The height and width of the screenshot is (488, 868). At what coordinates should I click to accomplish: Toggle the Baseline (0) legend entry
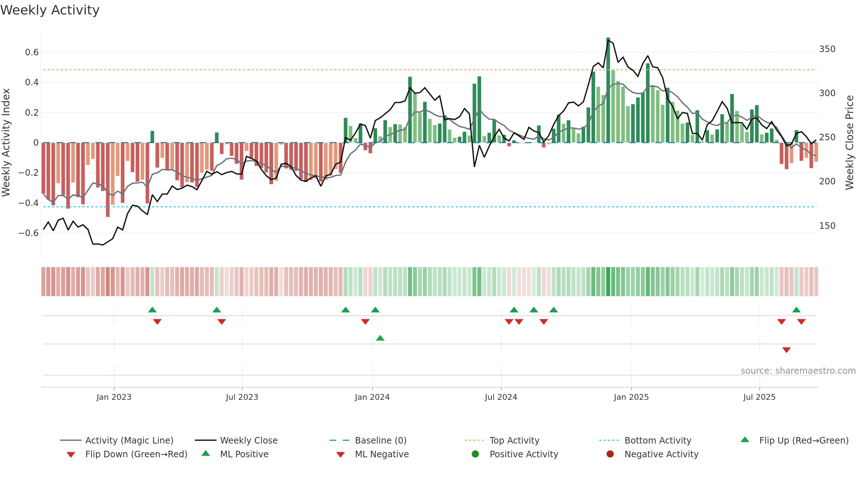[368, 440]
